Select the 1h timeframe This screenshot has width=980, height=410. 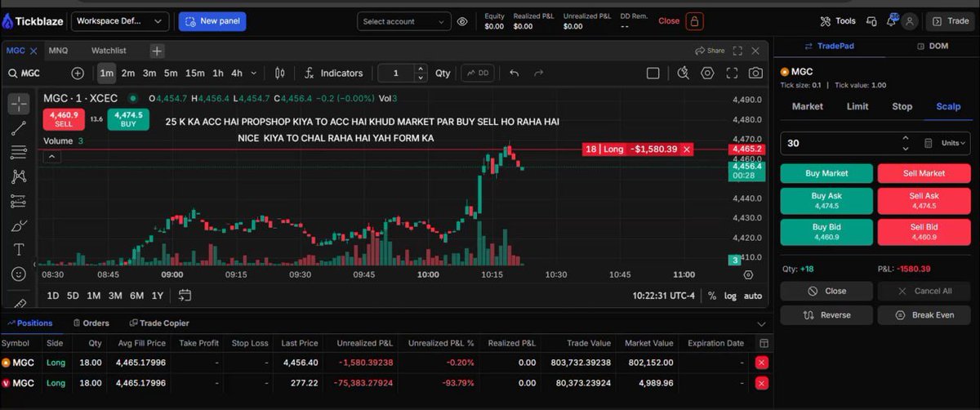point(217,73)
